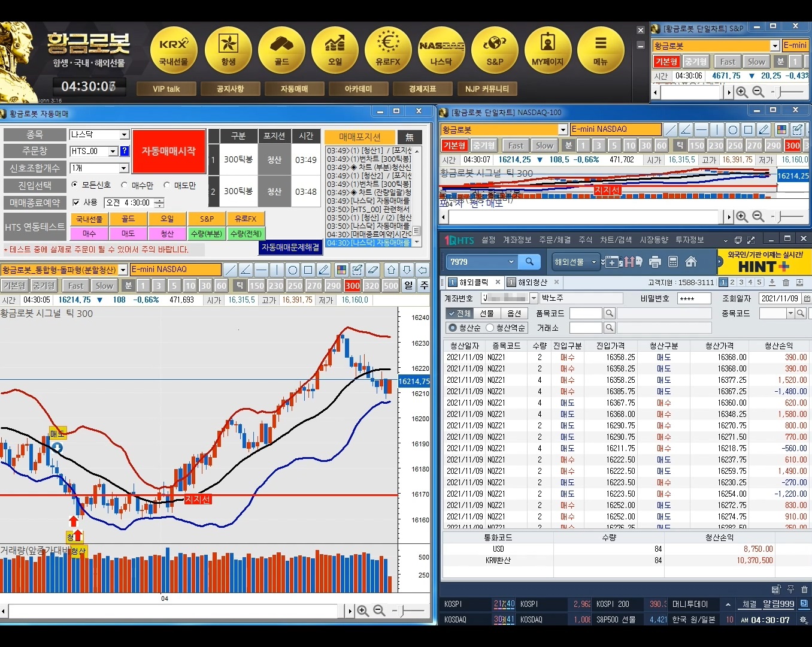Open the S&P market icon

coord(495,50)
